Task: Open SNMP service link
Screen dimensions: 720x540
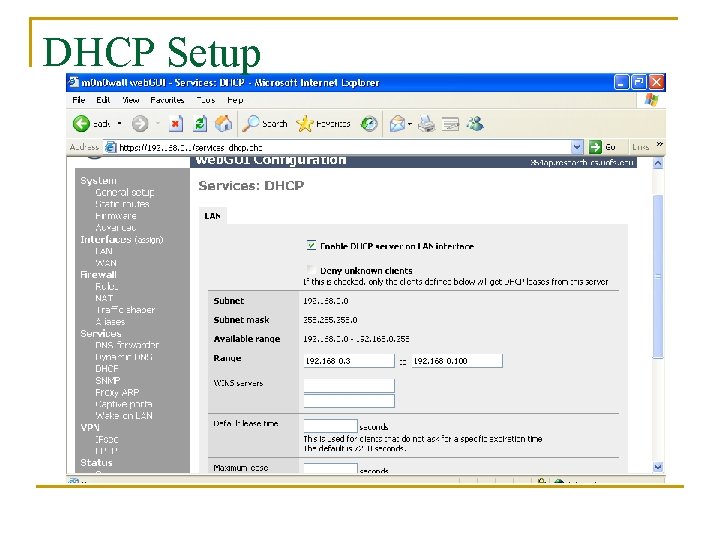Action: click(x=107, y=381)
